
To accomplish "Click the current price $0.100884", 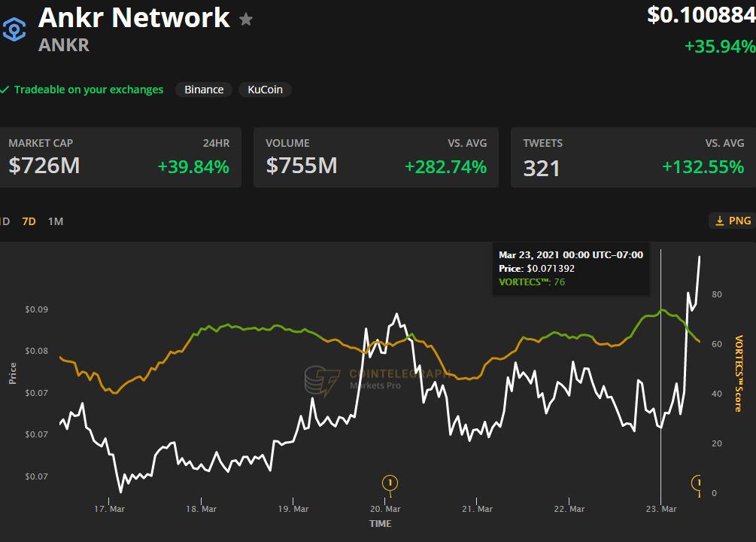I will [702, 15].
